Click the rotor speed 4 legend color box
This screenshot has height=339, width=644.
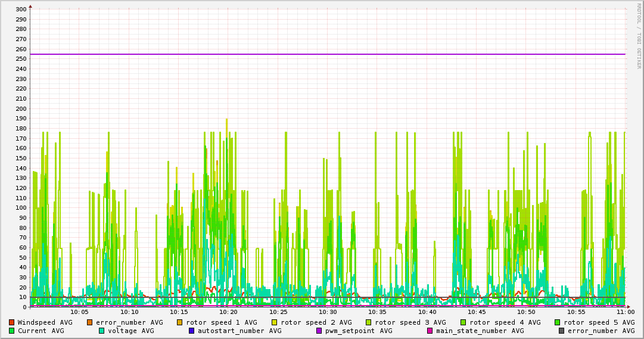point(463,322)
